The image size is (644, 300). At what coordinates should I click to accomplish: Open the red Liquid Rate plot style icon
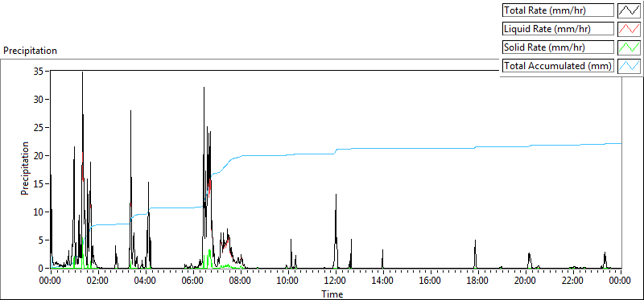click(630, 29)
